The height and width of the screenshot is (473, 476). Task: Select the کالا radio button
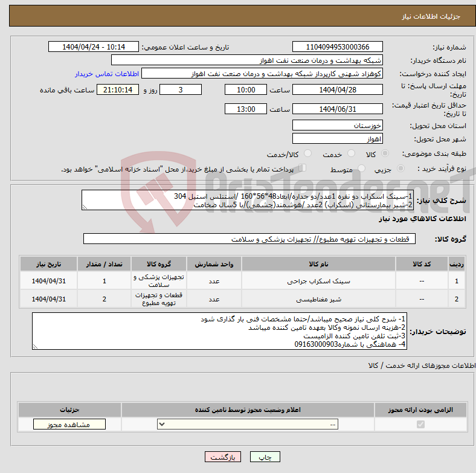click(385, 153)
